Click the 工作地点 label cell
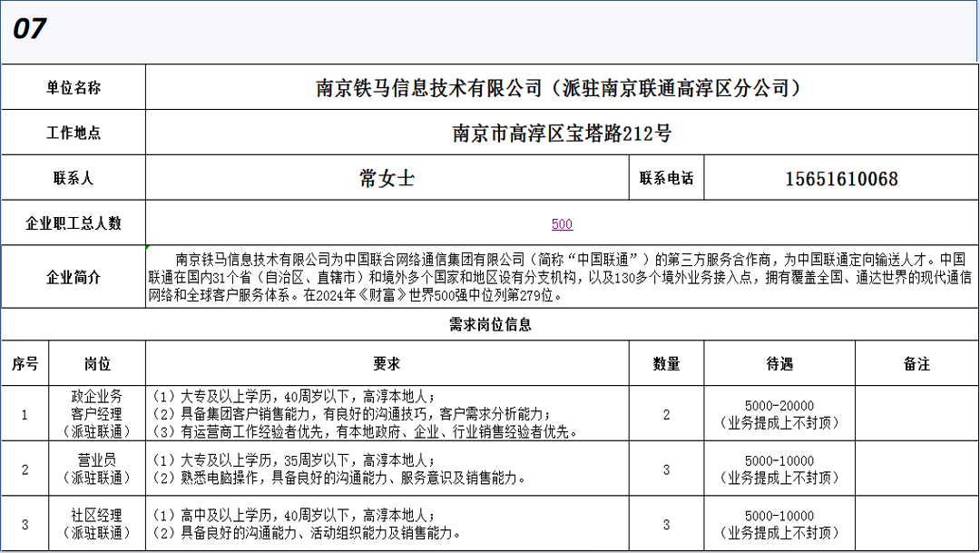The width and height of the screenshot is (980, 553). coord(73,133)
